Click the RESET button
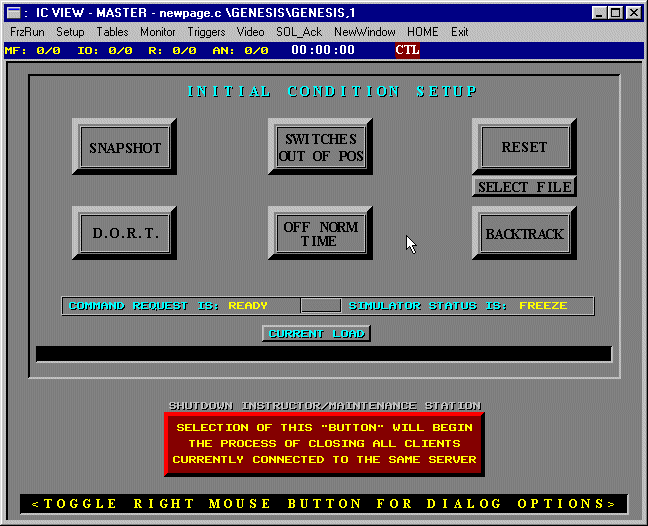This screenshot has height=526, width=648. pos(524,146)
